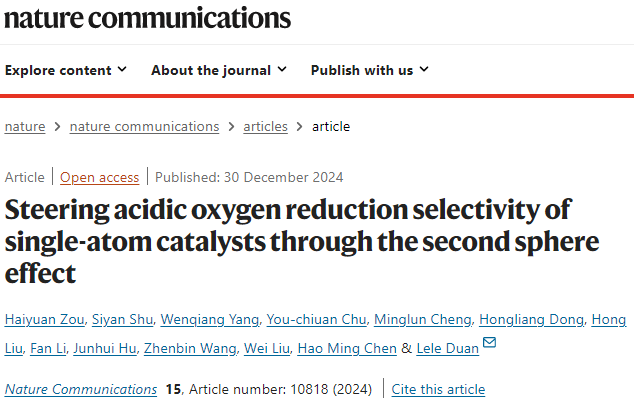Select author Siyan Shu
The width and height of the screenshot is (634, 407).
click(123, 319)
